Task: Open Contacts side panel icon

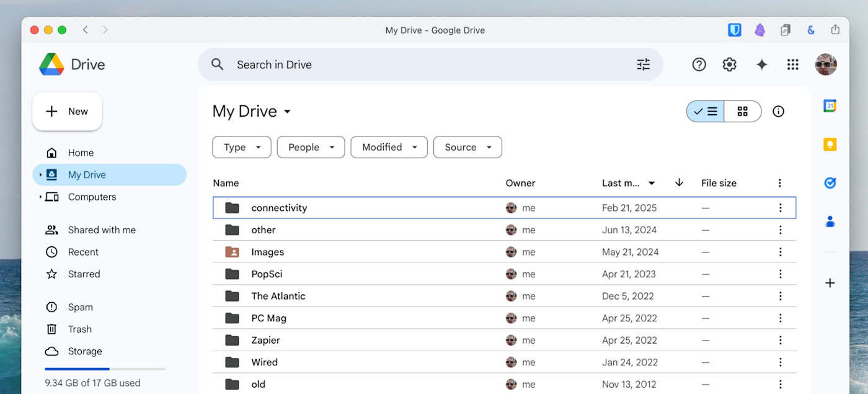Action: [830, 222]
